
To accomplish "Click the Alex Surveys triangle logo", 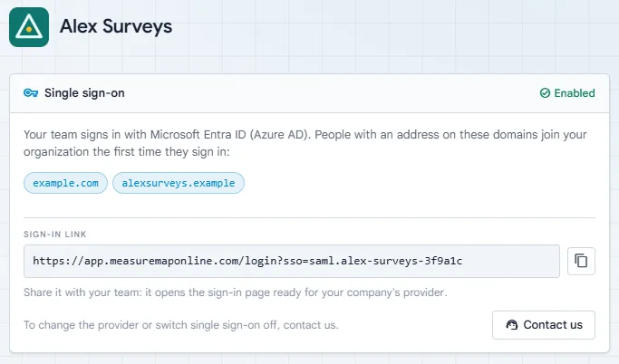I will (x=29, y=27).
